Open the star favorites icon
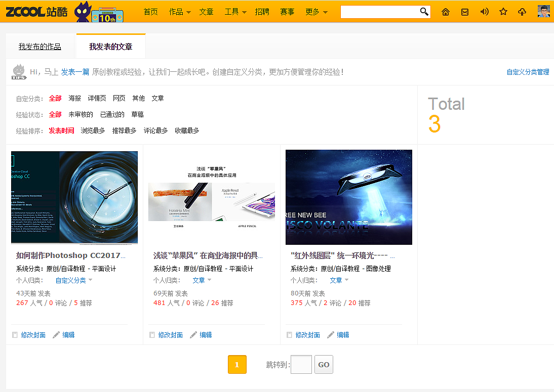Viewport: 554px width, 392px height. click(x=503, y=12)
